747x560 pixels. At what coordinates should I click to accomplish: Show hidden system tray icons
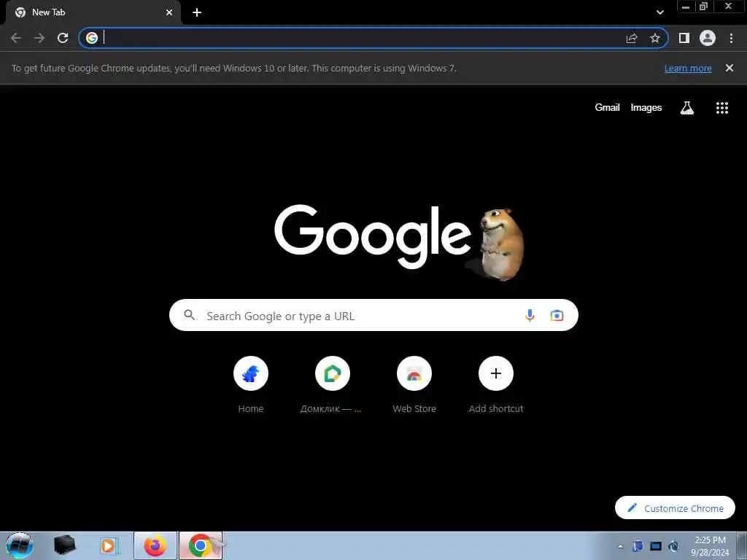[620, 546]
